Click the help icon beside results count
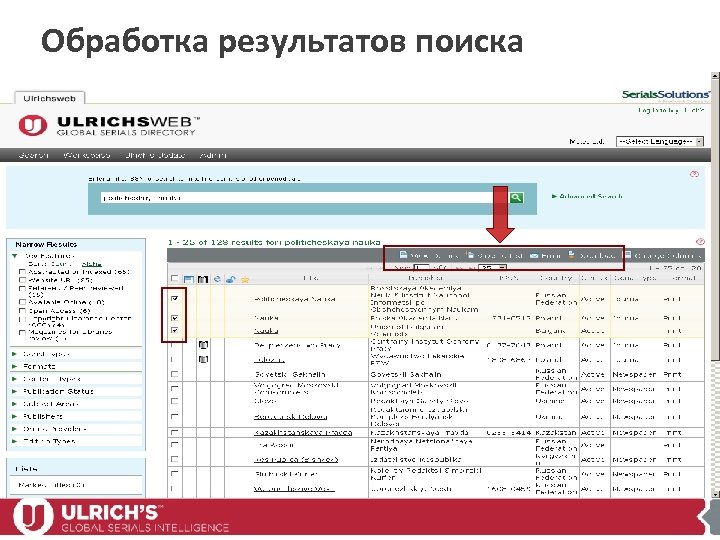The width and height of the screenshot is (720, 540). tap(700, 242)
